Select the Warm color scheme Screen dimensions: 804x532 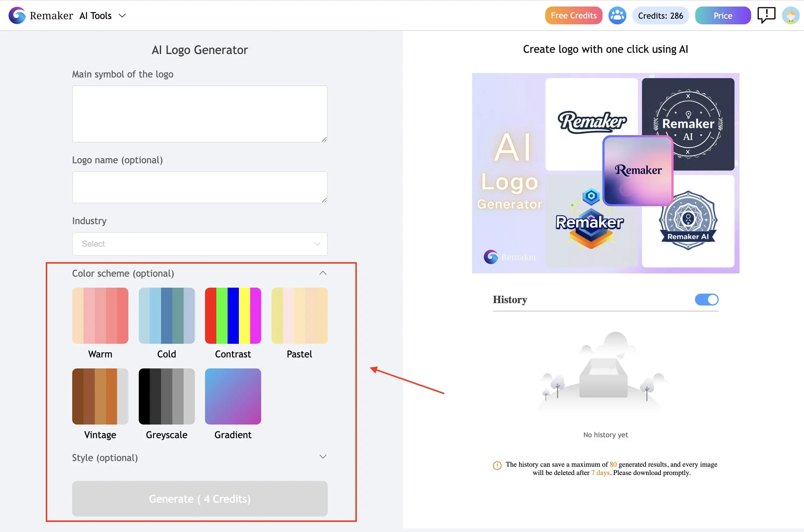click(x=100, y=316)
